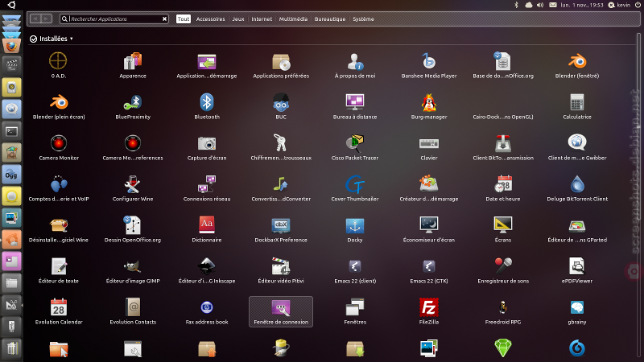Viewport: 644px width, 362px height.
Task: Open the Calculatrice app
Action: click(x=577, y=102)
